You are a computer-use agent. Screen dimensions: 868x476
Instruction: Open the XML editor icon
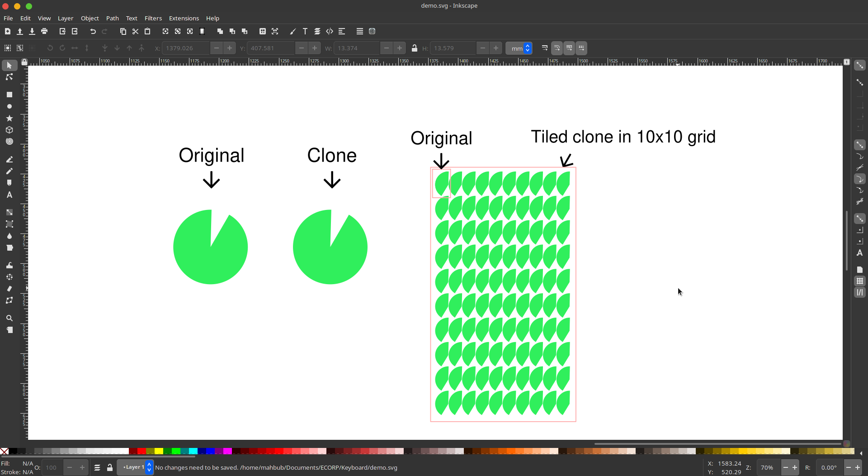pos(330,31)
